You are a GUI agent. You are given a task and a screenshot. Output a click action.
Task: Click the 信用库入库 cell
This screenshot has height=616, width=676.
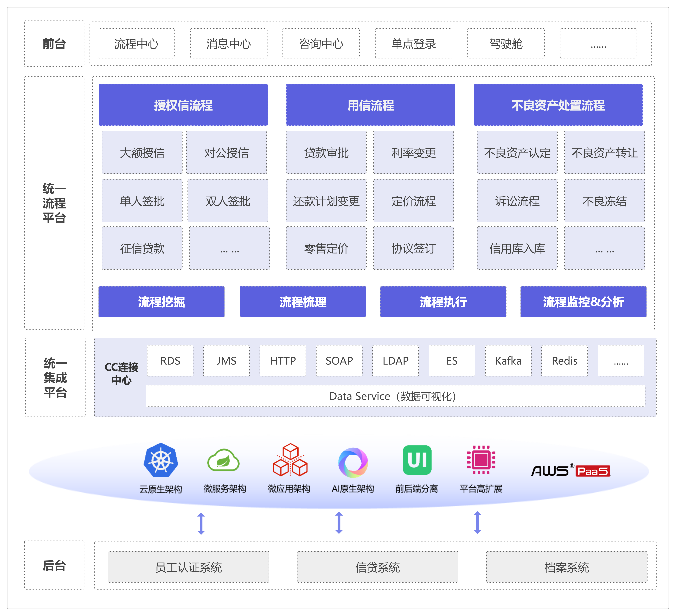point(517,248)
